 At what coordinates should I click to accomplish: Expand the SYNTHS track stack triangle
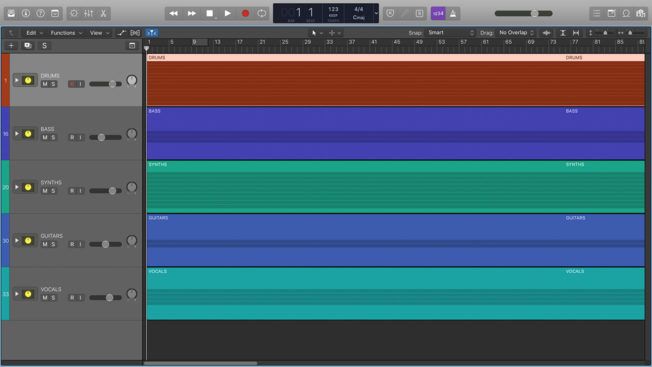click(x=17, y=187)
